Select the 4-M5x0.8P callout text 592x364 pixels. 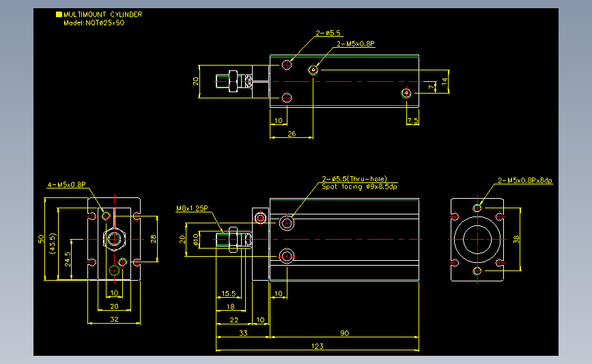tap(66, 184)
